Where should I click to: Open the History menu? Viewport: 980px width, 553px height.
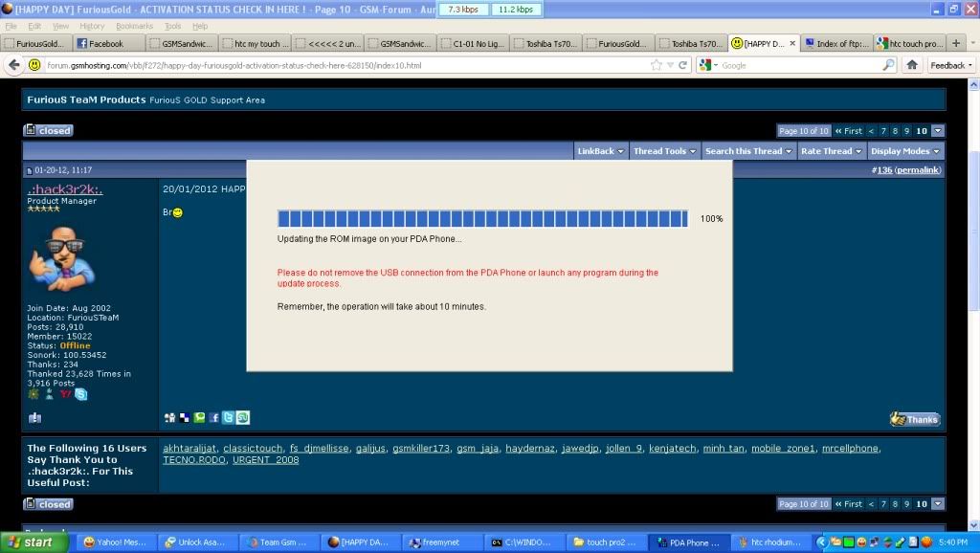(x=92, y=26)
